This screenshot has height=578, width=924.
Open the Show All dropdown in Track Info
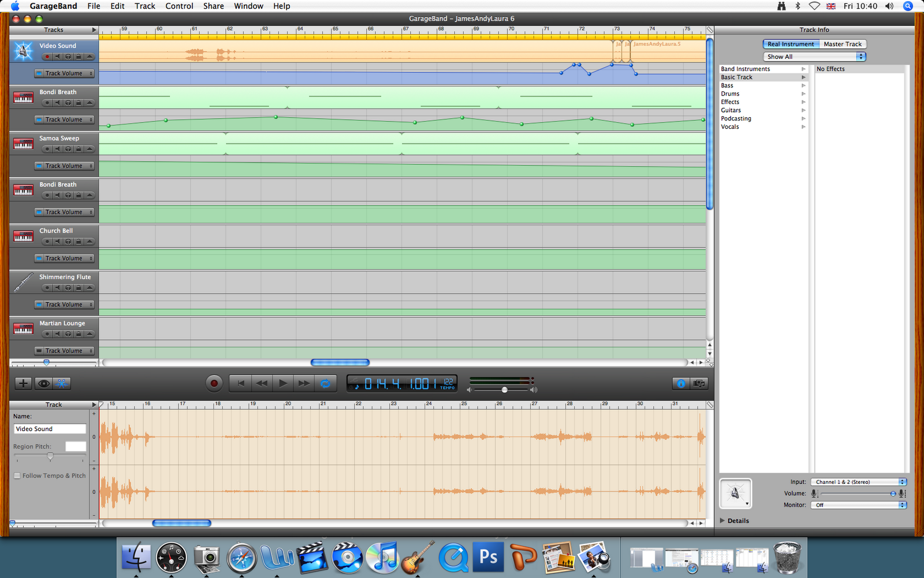tap(815, 57)
